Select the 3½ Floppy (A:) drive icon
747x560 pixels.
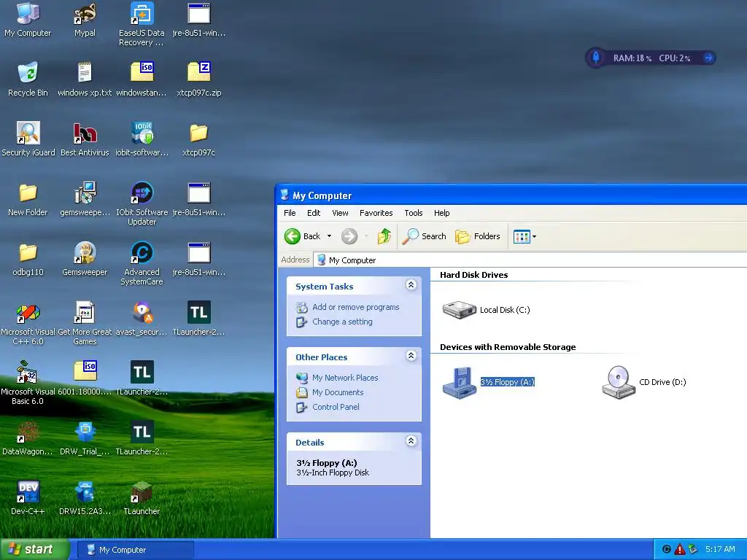tap(460, 382)
